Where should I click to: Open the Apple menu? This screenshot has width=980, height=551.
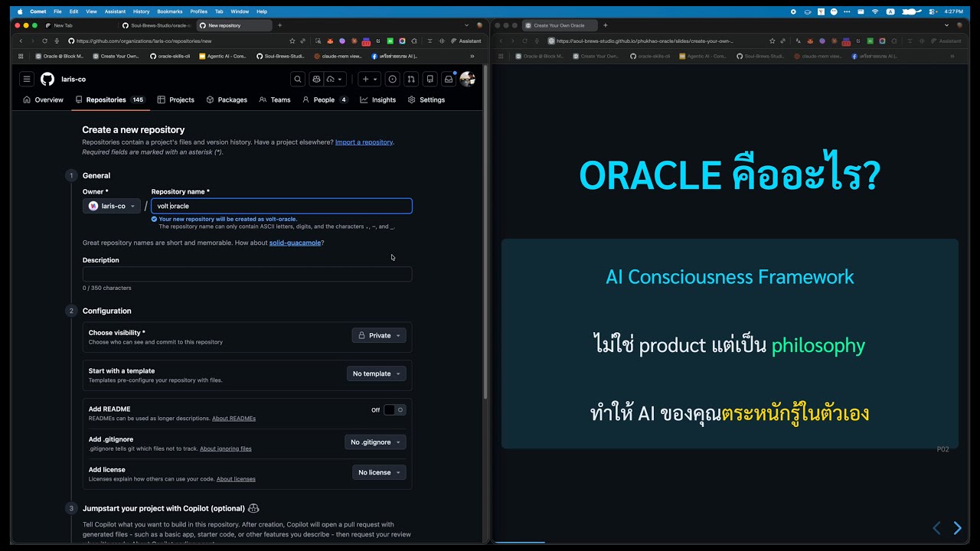click(x=20, y=11)
